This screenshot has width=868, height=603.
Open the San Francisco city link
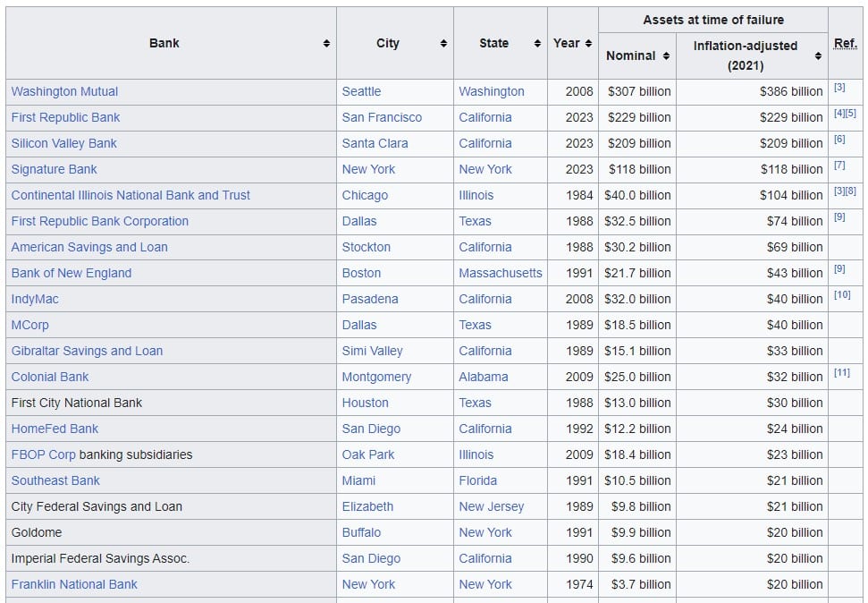(x=382, y=117)
